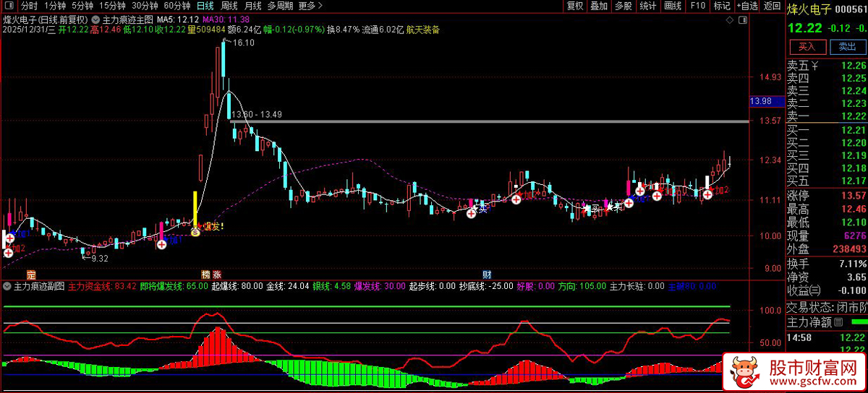Click the 主力净额 list icon

point(839,321)
